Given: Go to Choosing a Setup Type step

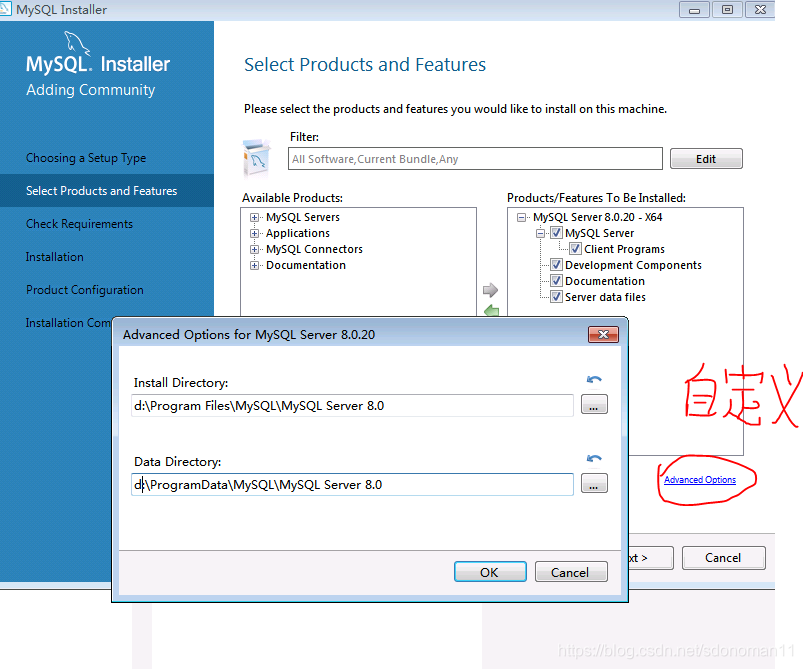Looking at the screenshot, I should 86,158.
